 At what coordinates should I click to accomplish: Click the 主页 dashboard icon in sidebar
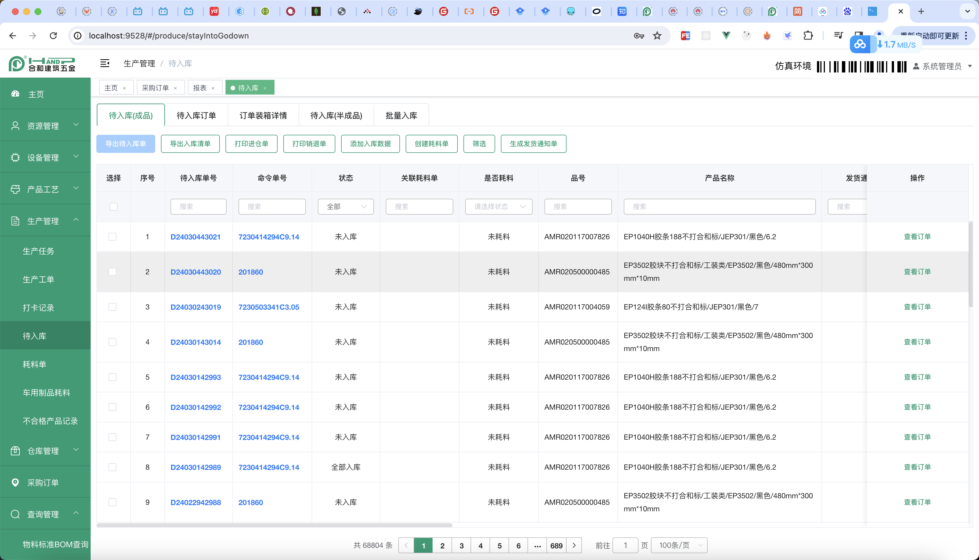[15, 94]
